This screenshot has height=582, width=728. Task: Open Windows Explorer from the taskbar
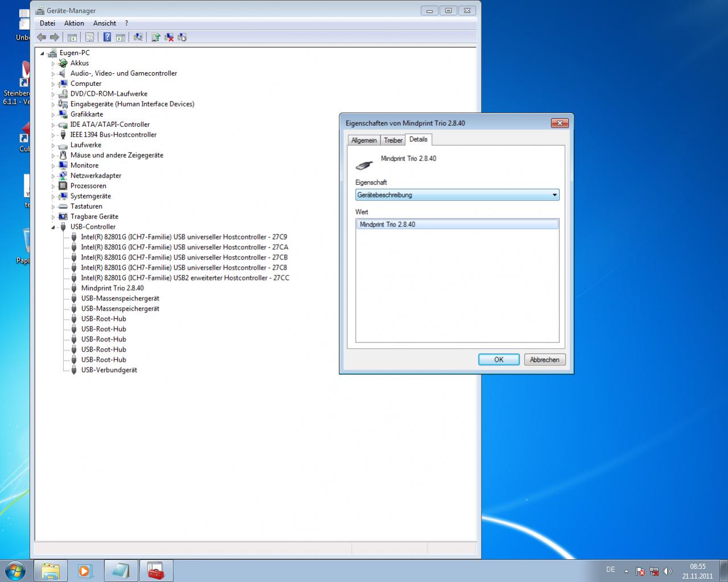51,571
